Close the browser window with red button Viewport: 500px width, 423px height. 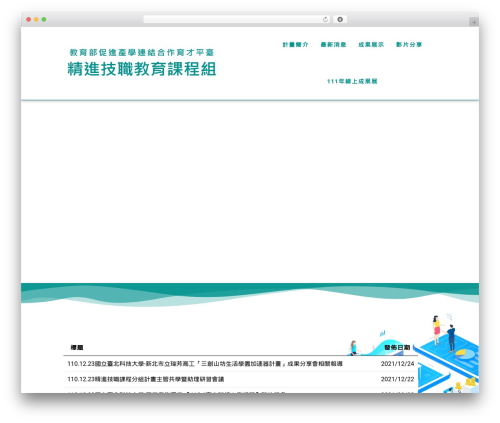tap(29, 20)
